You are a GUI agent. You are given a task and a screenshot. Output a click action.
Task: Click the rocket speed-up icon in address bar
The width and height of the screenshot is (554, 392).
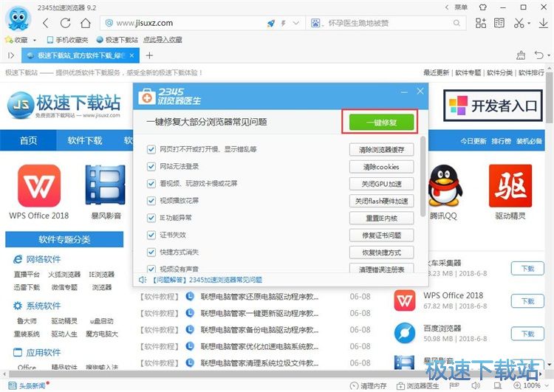coord(271,24)
